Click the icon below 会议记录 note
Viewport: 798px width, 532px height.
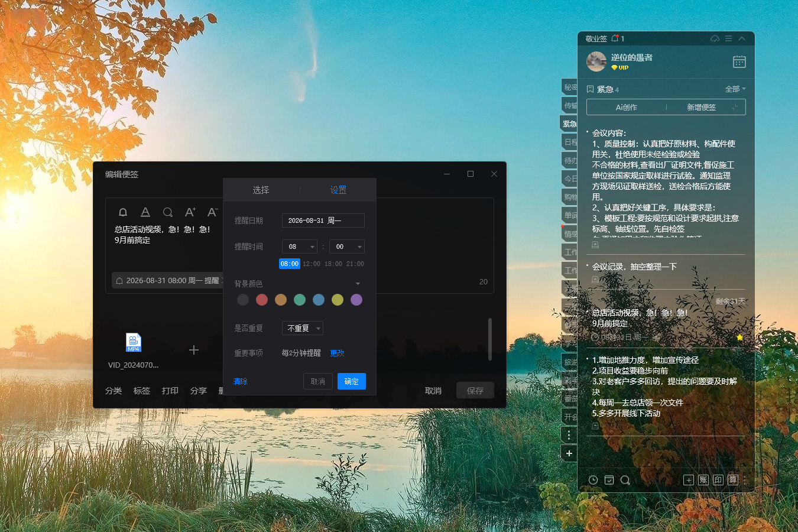pyautogui.click(x=596, y=279)
